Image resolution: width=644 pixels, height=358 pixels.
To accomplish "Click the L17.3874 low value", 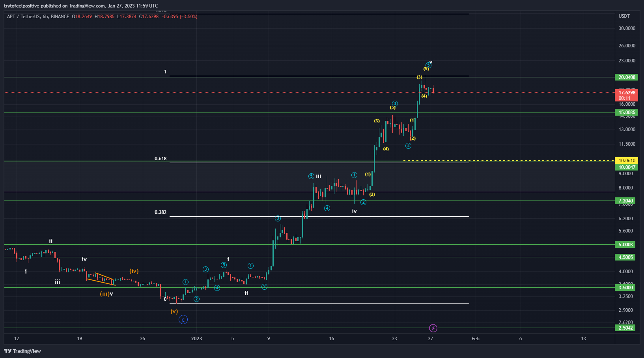I will pos(127,17).
